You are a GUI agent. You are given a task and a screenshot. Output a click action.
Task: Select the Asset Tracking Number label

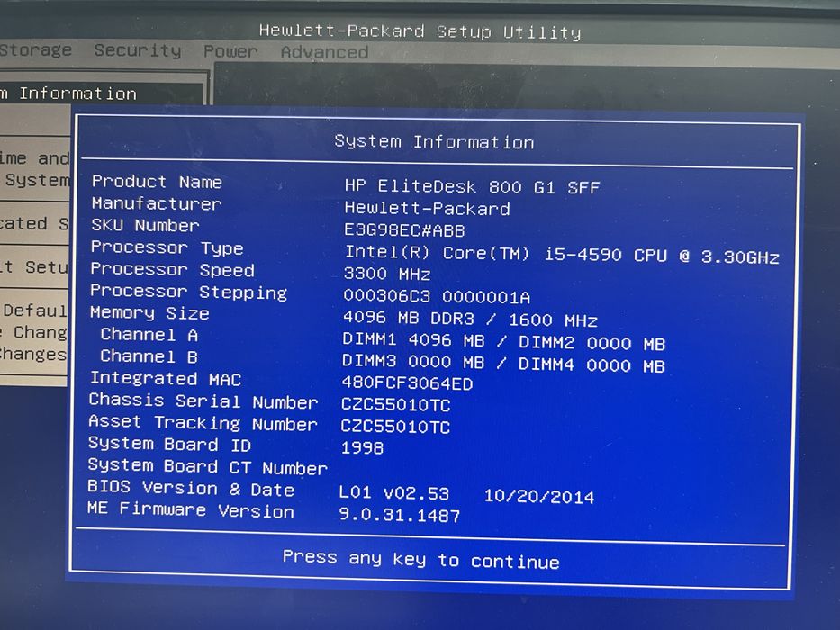pos(203,423)
